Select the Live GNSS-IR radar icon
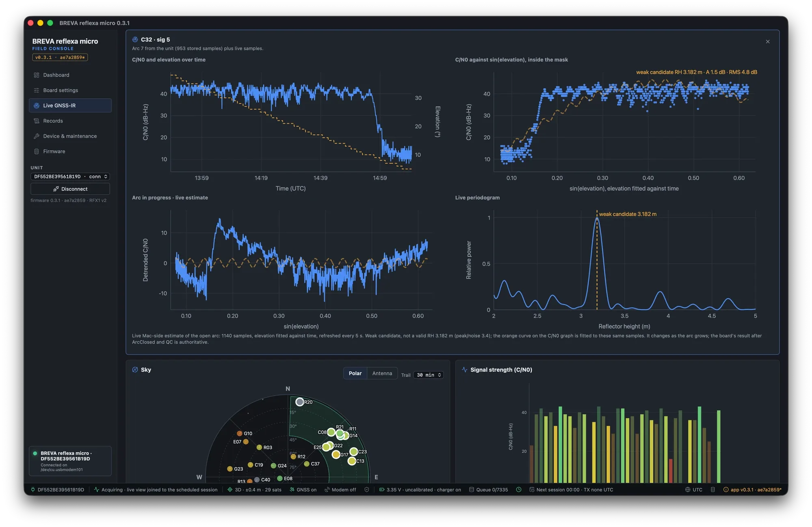This screenshot has width=812, height=527. [x=37, y=105]
